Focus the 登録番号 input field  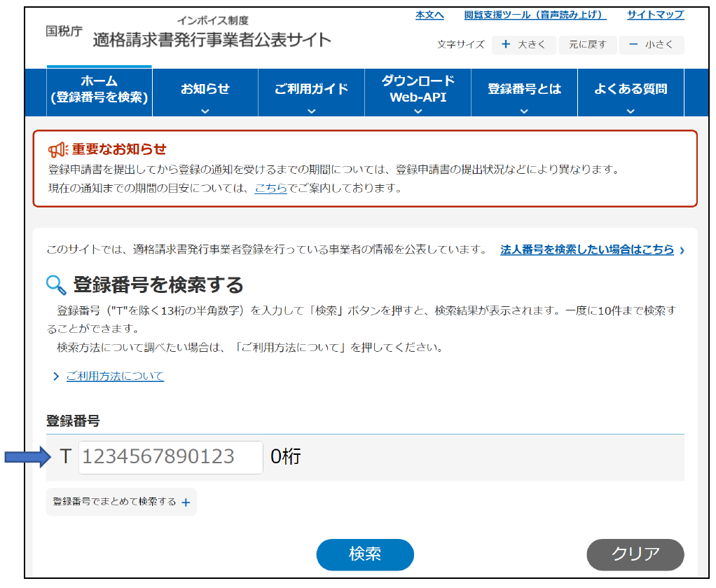(x=171, y=458)
